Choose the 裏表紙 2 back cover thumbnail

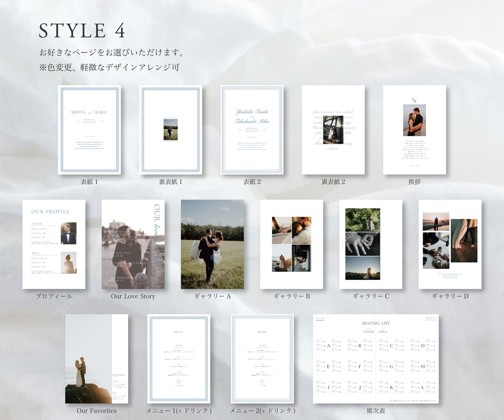pyautogui.click(x=333, y=130)
